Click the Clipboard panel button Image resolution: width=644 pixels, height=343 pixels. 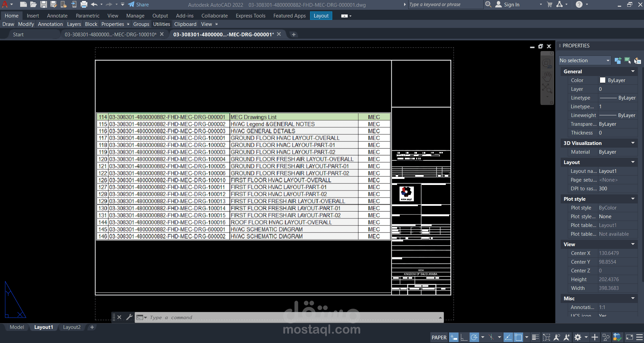coord(185,24)
